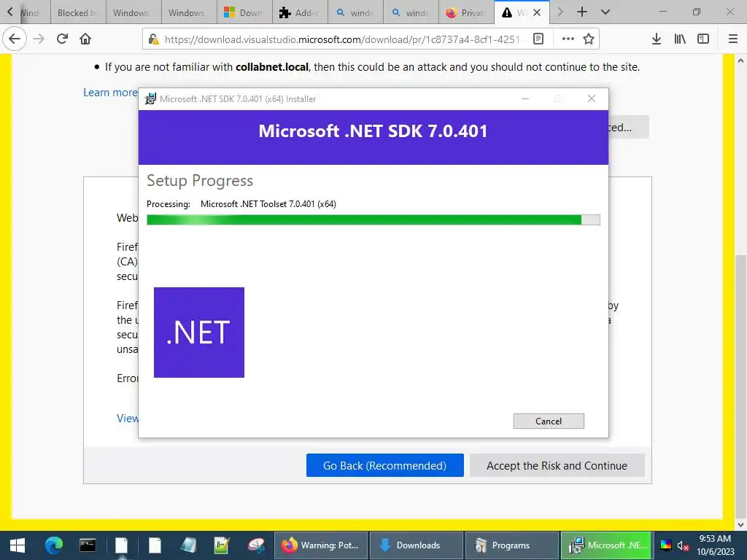Click the address bar URL field
The image size is (747, 560).
pos(343,39)
